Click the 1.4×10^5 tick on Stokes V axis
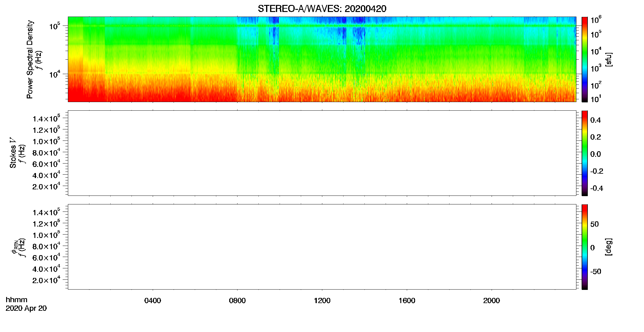This screenshot has width=644, height=332. pyautogui.click(x=46, y=118)
